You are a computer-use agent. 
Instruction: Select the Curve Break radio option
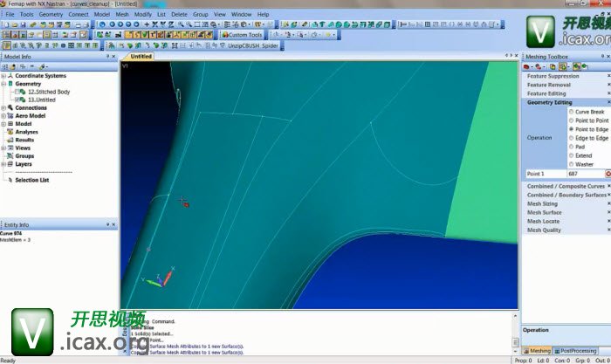point(571,112)
